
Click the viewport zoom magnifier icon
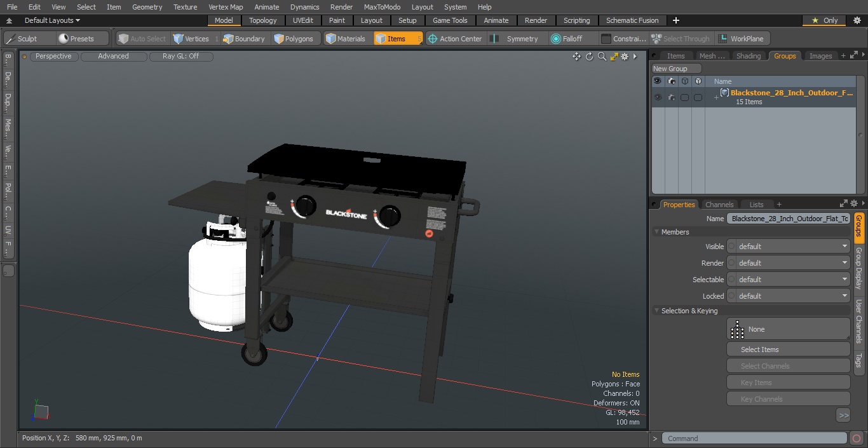(x=602, y=57)
